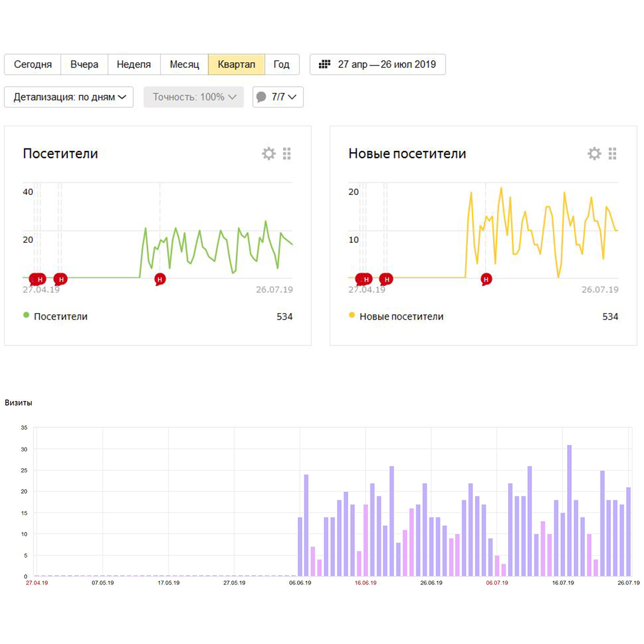
Task: Click the 16.07.19 label on Визиты axis
Action: [x=563, y=583]
